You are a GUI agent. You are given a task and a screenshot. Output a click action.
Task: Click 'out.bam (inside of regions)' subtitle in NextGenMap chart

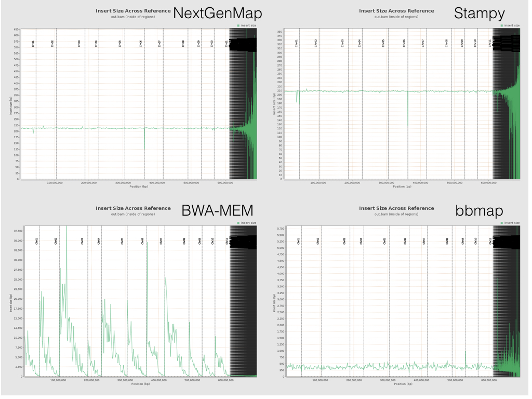pos(133,17)
